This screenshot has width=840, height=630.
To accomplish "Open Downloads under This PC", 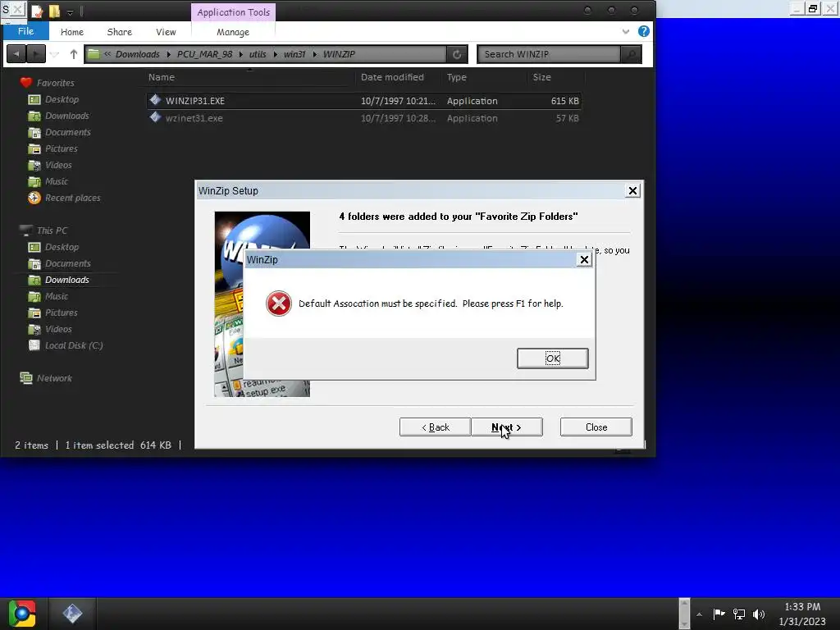I will pyautogui.click(x=67, y=281).
